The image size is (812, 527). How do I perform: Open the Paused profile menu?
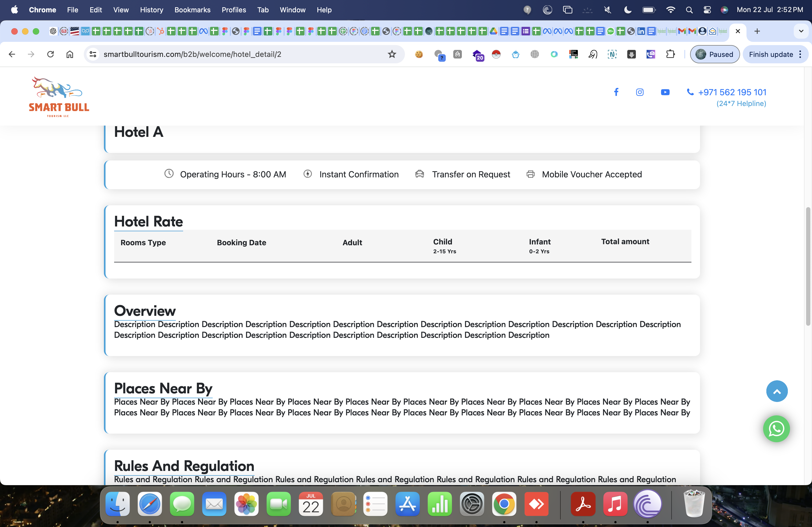pyautogui.click(x=715, y=54)
